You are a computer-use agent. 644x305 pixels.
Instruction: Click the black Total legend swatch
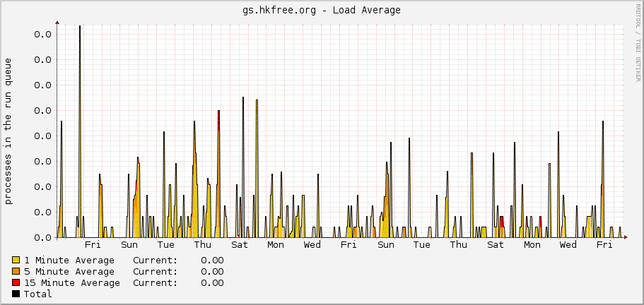tap(16, 294)
